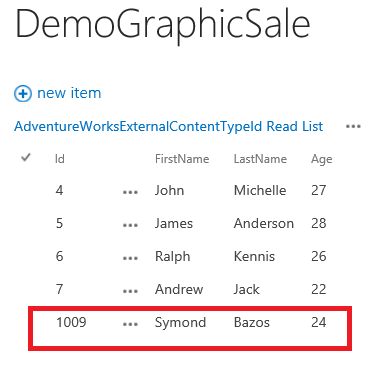Click the DemoGraphicSale page title

click(163, 25)
